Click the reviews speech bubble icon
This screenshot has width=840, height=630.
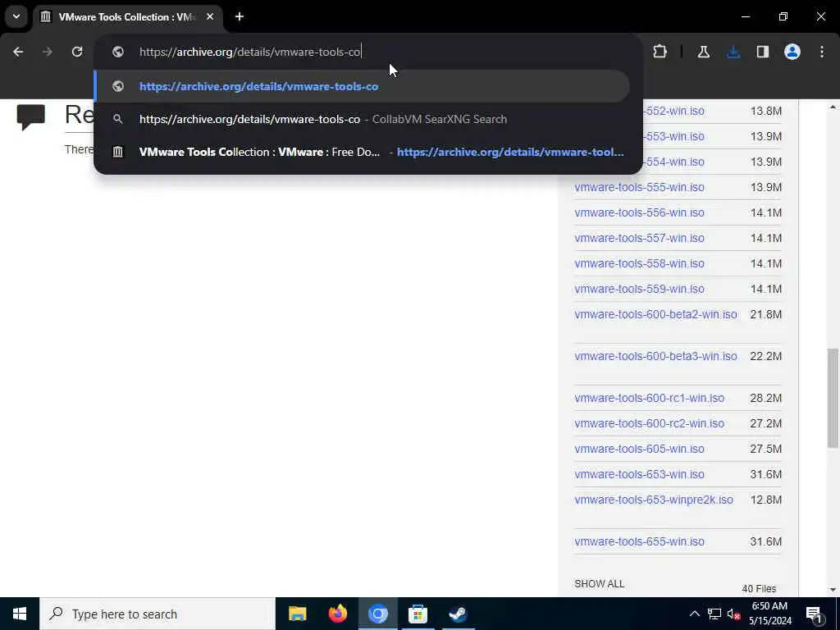tap(30, 116)
